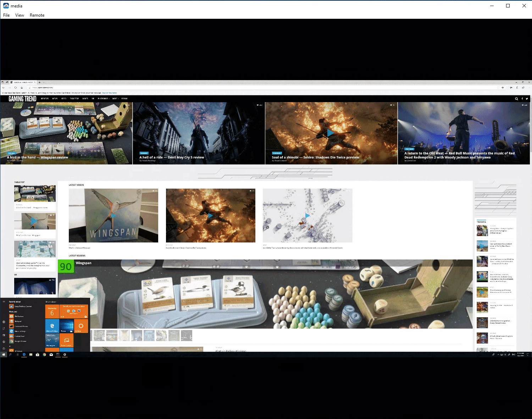Open the Reviews nav item
The image size is (532, 419).
[45, 99]
